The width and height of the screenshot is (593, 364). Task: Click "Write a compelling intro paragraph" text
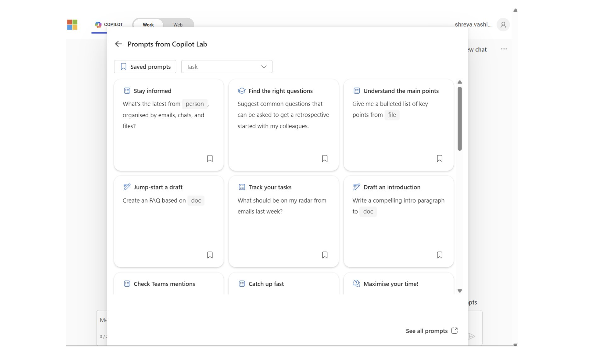(x=398, y=201)
